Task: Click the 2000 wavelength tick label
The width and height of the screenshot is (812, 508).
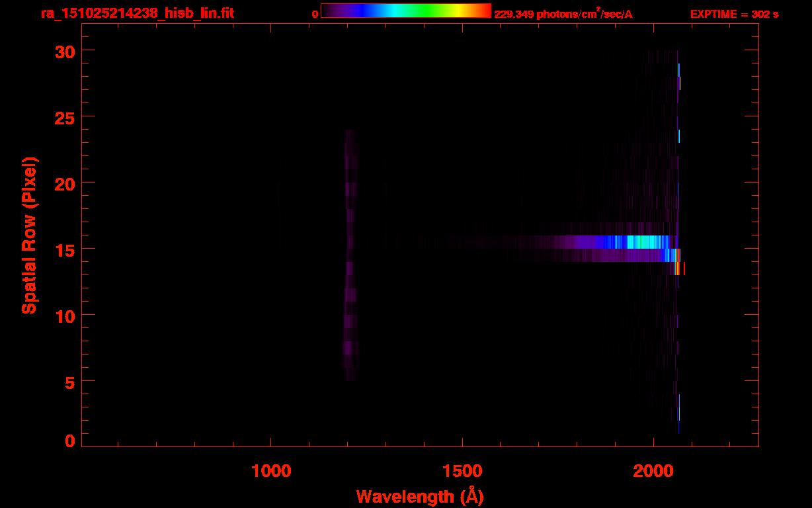Action: pos(653,470)
